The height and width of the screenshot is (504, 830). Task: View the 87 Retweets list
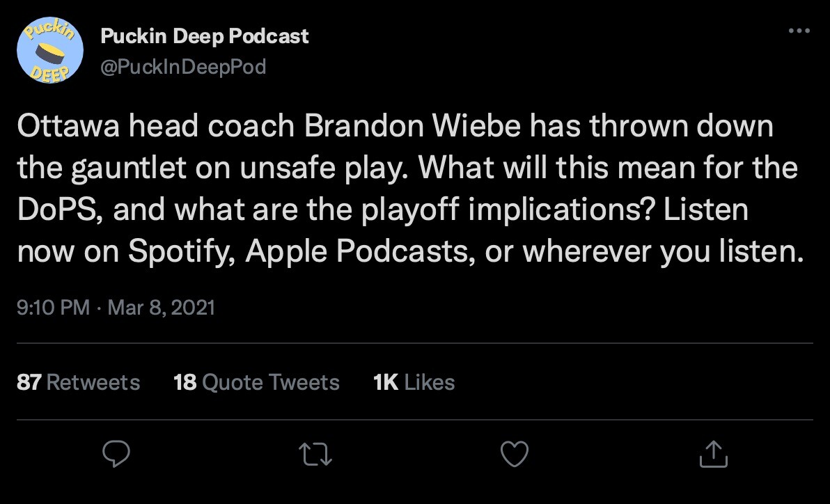[78, 382]
